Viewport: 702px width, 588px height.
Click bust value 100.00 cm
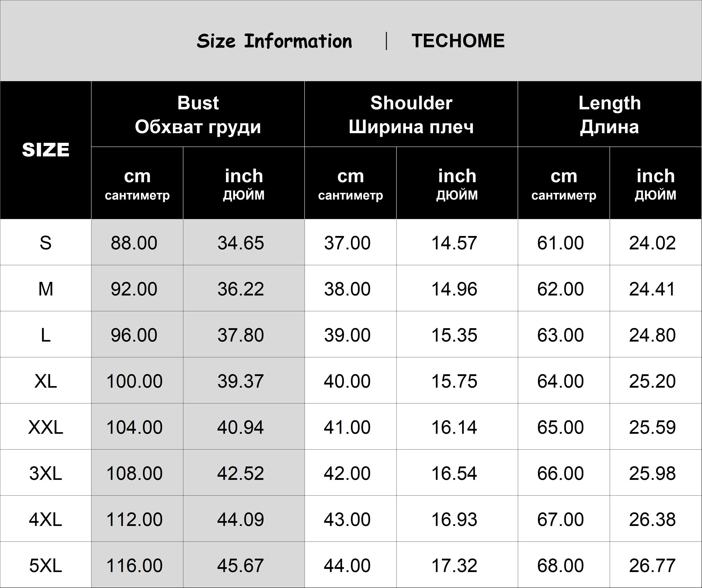tap(134, 381)
